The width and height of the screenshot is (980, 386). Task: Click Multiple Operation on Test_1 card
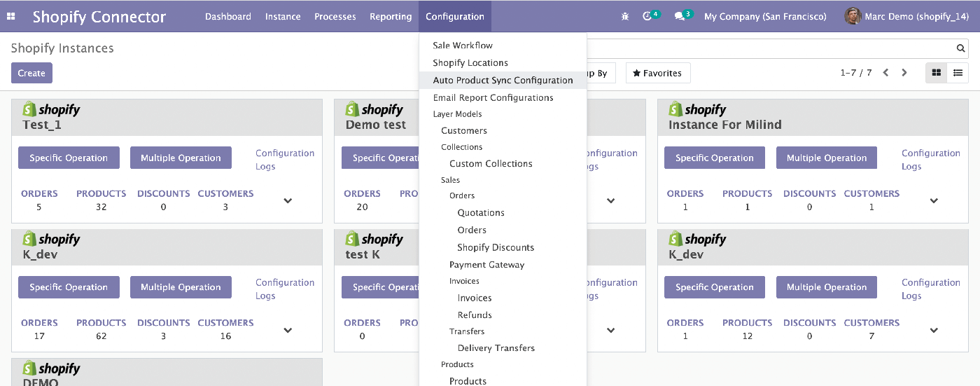pos(181,158)
